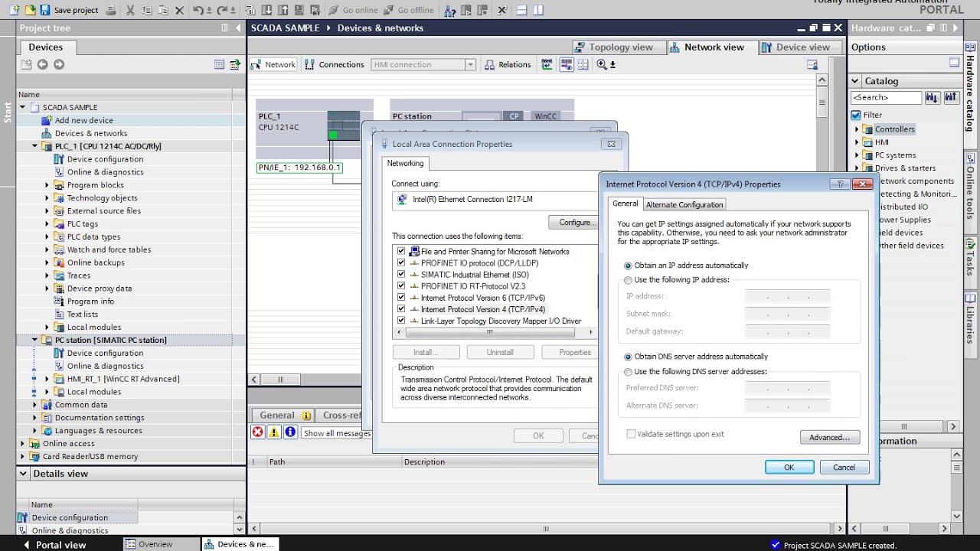The height and width of the screenshot is (551, 980).
Task: Click the help question mark in the IPv4 dialog
Action: click(x=840, y=184)
